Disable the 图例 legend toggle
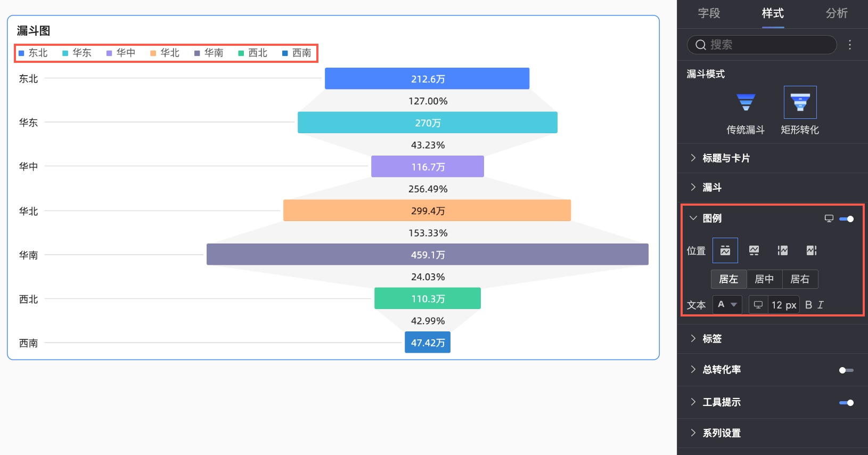 [x=846, y=219]
